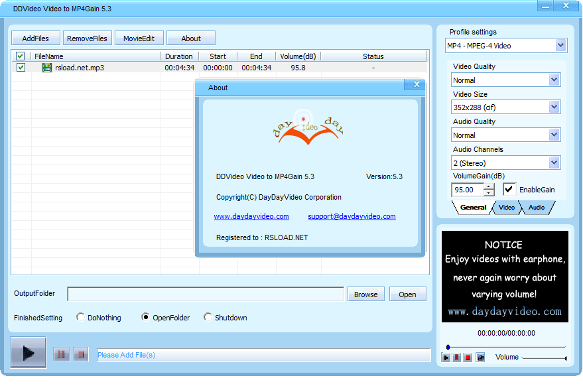Close the About dialog
This screenshot has width=583, height=392.
point(417,84)
